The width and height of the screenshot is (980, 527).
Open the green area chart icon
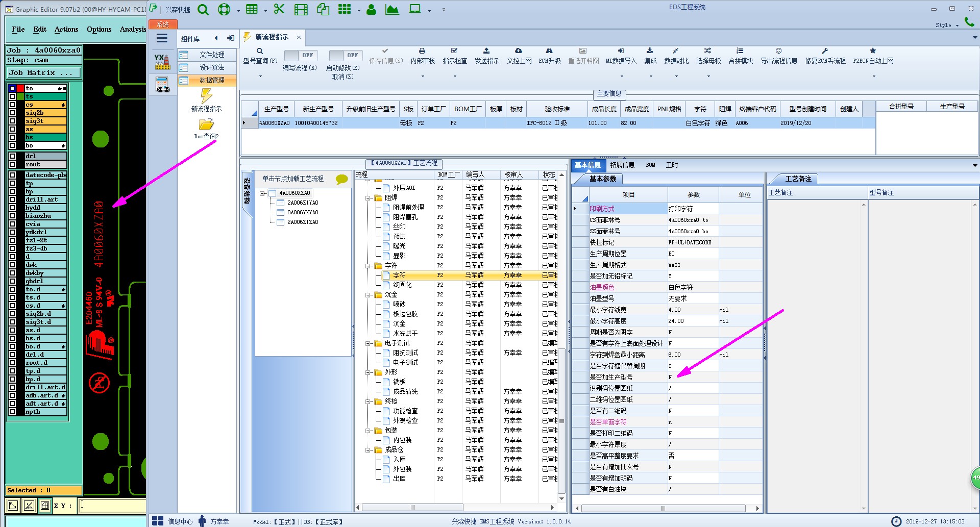[x=392, y=9]
